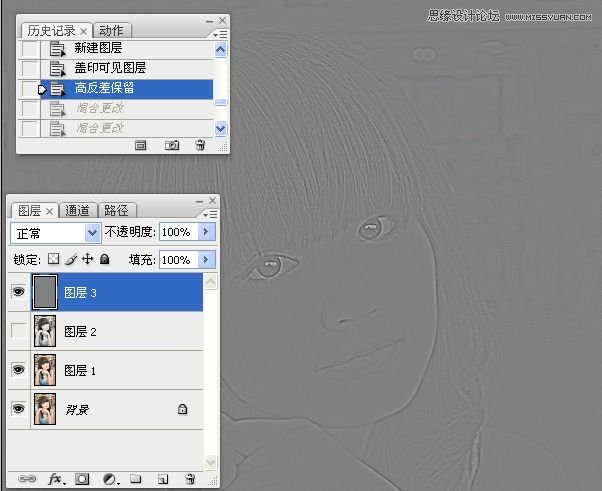Delete current history state with trash icon
This screenshot has height=491, width=602.
click(x=200, y=145)
